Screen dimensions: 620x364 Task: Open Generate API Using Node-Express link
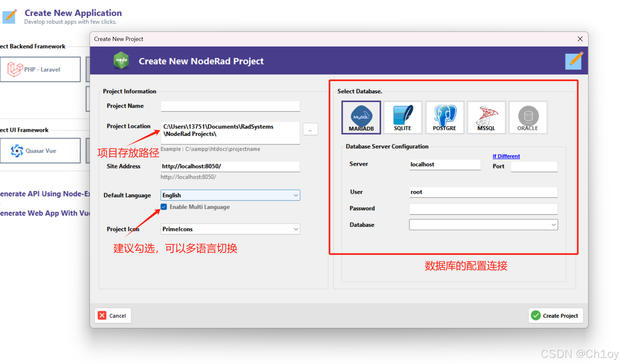(x=45, y=194)
